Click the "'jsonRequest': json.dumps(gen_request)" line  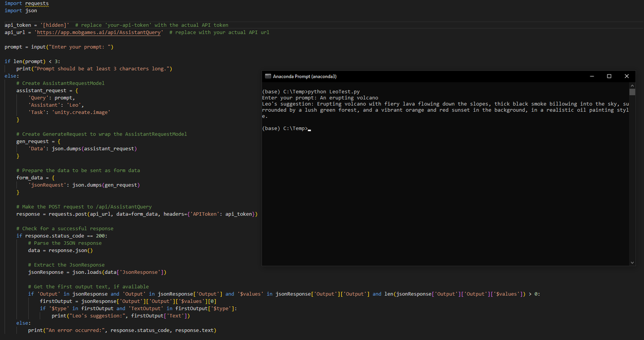[84, 185]
